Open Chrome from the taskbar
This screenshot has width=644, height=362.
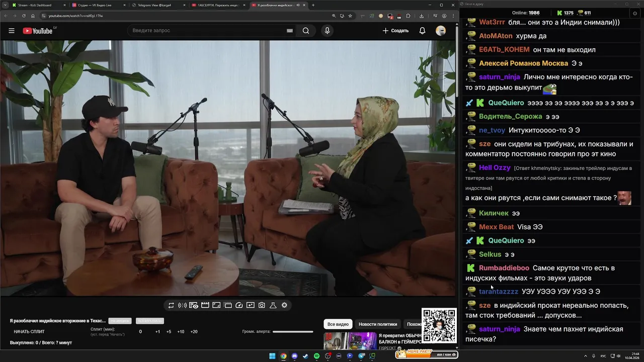[x=283, y=356]
